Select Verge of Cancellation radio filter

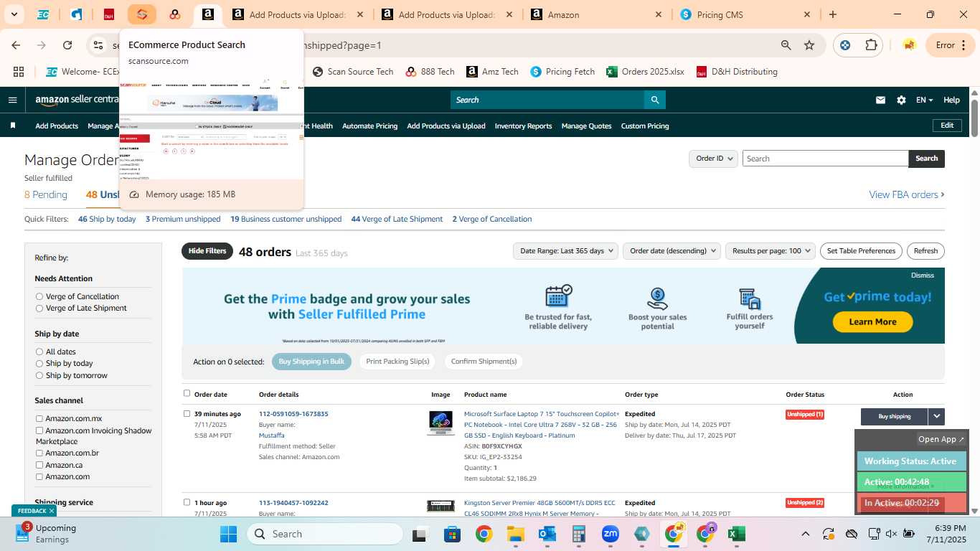(39, 296)
